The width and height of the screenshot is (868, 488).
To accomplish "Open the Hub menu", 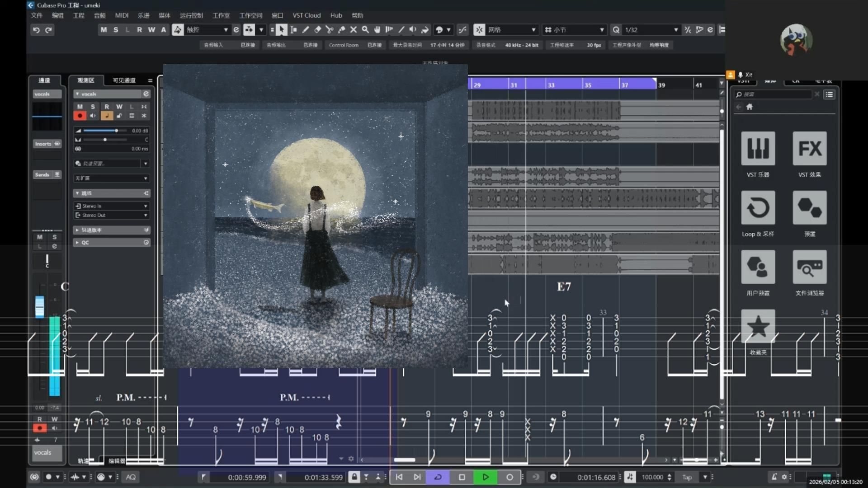I will pos(336,15).
